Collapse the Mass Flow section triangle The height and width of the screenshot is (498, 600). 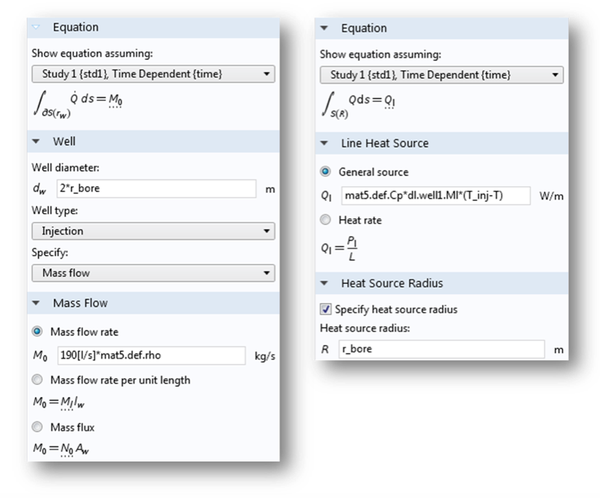(37, 302)
